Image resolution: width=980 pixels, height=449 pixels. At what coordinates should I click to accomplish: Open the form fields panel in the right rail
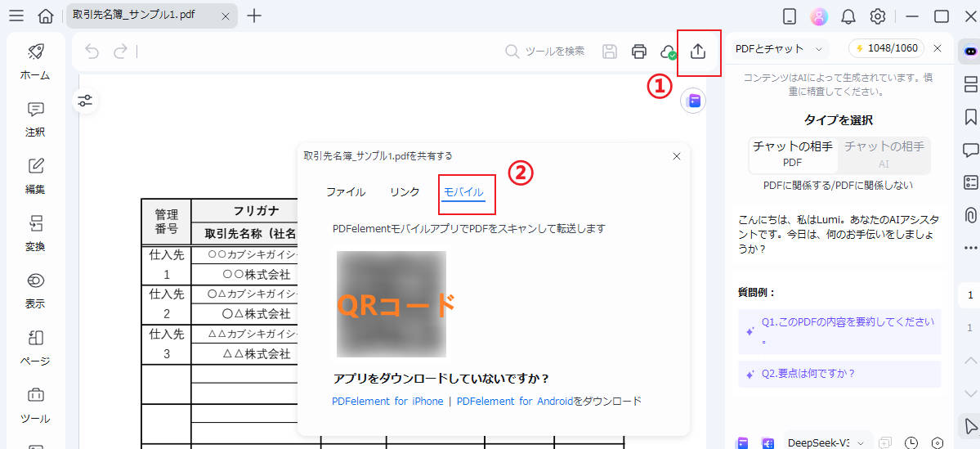point(971,182)
